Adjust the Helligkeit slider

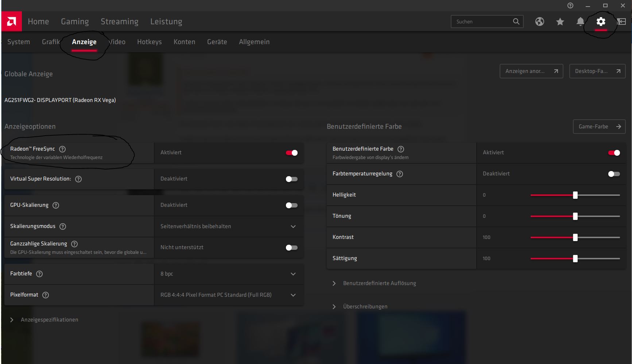tap(575, 195)
